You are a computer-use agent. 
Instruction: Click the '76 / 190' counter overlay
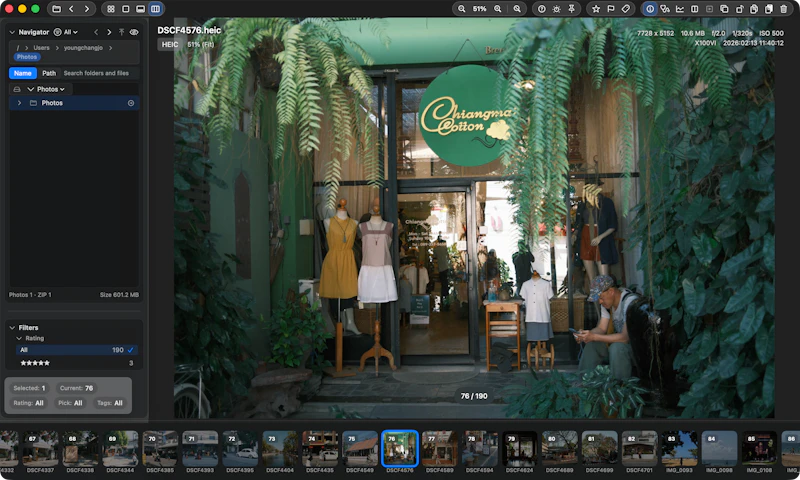474,396
